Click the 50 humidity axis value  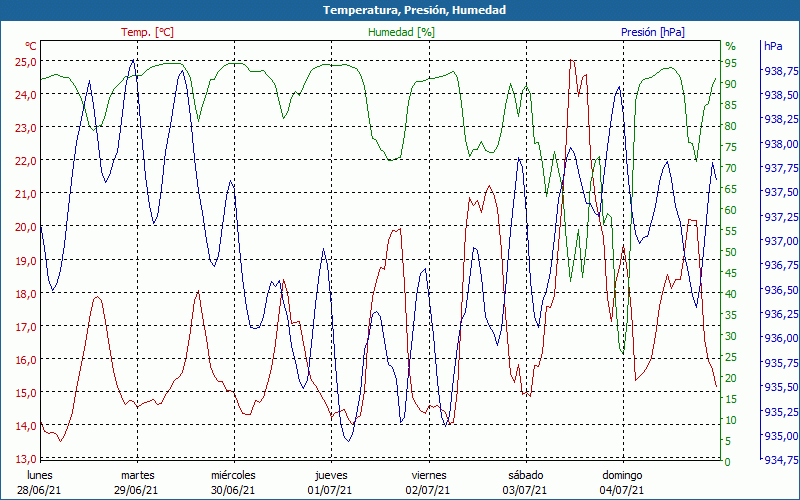(731, 252)
